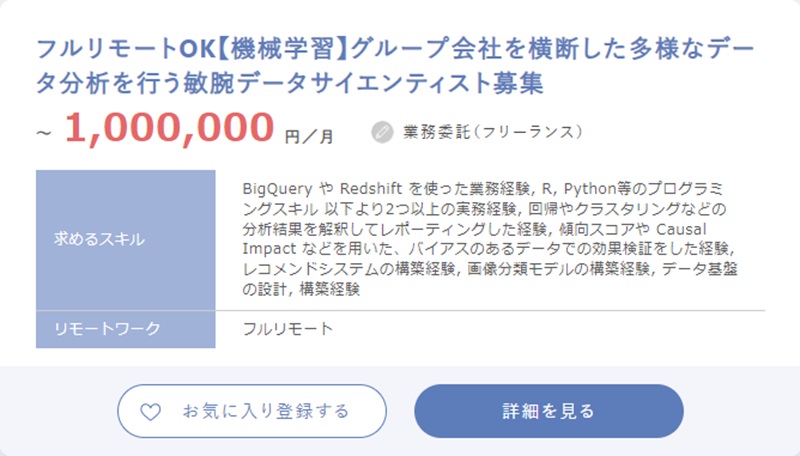Viewport: 800px width, 456px height.
Task: Click the 業務委託(フリーランス) contract label
Action: [492, 131]
